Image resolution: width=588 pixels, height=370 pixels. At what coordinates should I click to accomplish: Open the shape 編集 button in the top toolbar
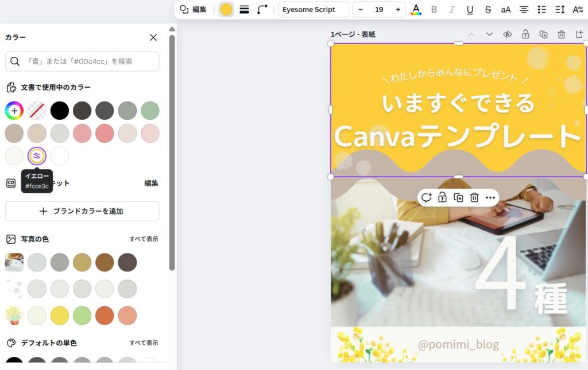[x=193, y=9]
